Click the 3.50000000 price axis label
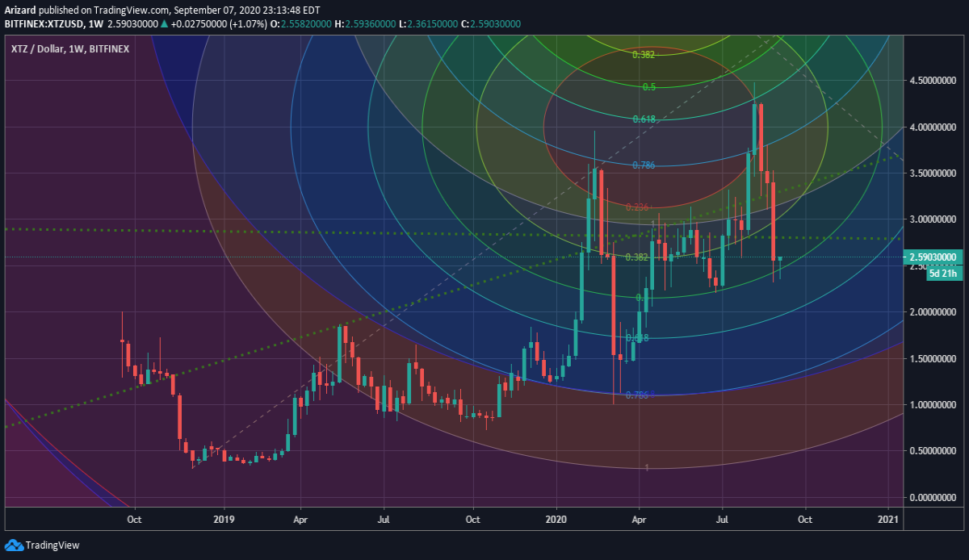This screenshot has height=560, width=969. (935, 173)
